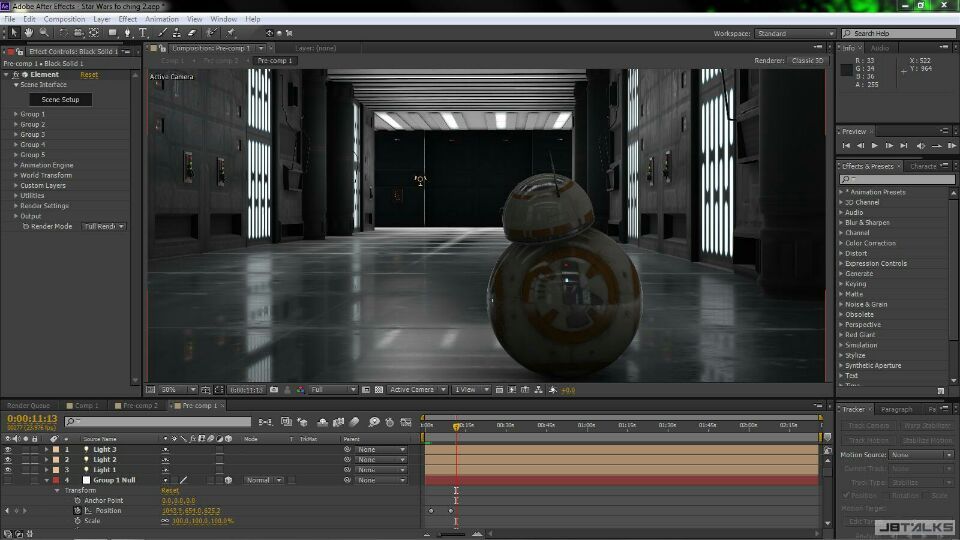
Task: Click the Scene Setup button
Action: (60, 99)
